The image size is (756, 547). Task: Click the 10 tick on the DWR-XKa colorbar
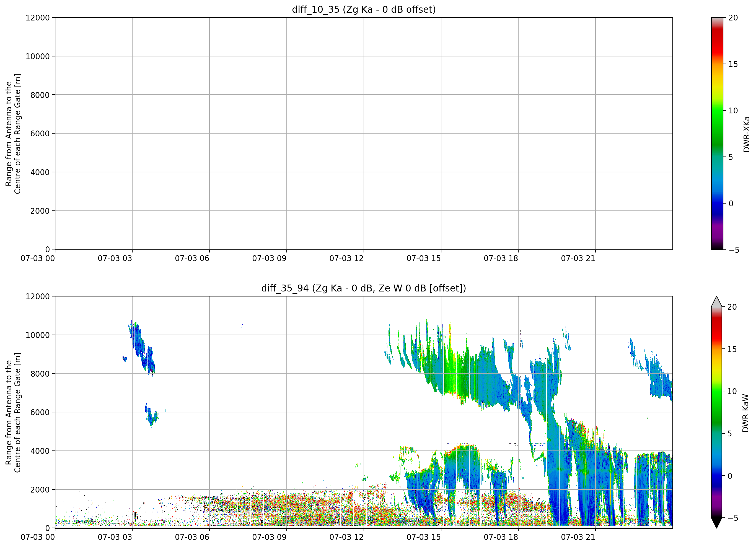(733, 111)
